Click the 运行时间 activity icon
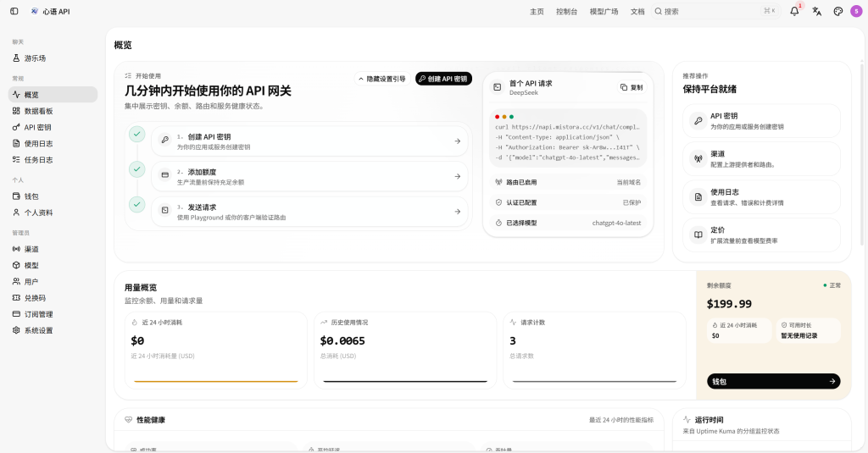Viewport: 868px width, 453px height. point(687,420)
